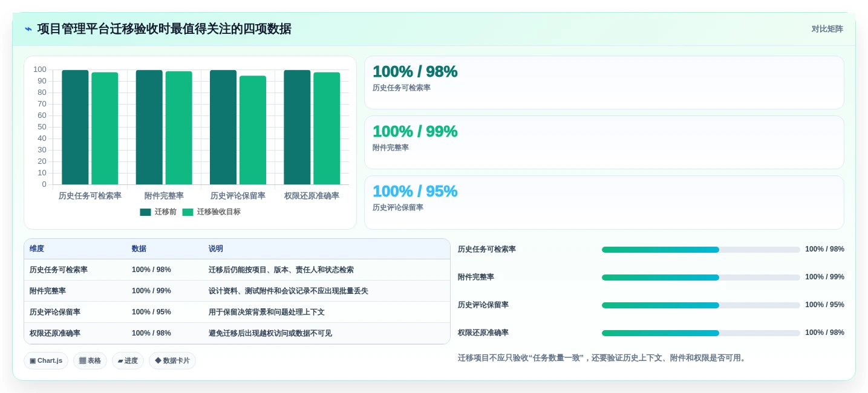Click 历史任务可检索率 caption in first data card
The image size is (868, 393).
click(x=402, y=88)
